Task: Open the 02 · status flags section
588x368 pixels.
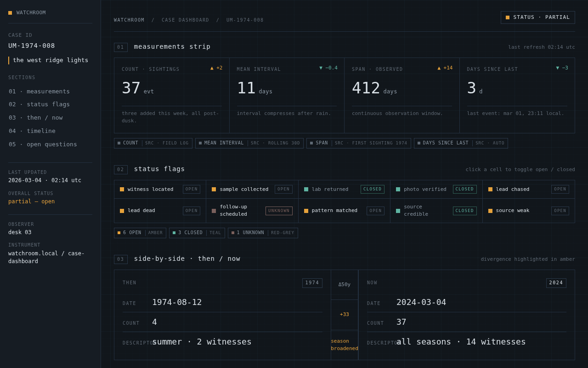Action: click(x=50, y=104)
